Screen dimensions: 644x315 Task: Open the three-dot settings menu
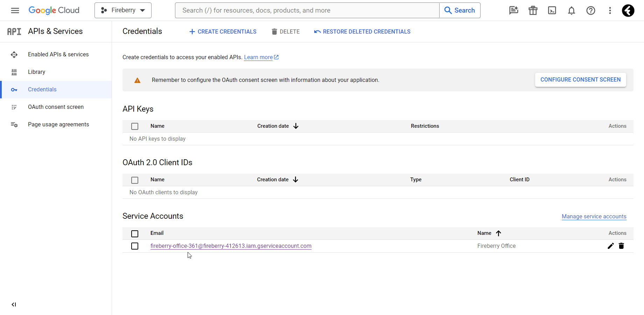click(610, 10)
